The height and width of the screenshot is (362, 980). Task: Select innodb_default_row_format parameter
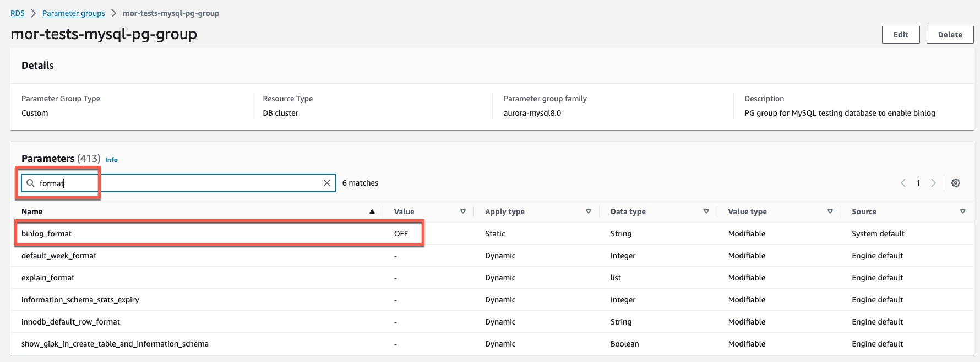pyautogui.click(x=70, y=322)
